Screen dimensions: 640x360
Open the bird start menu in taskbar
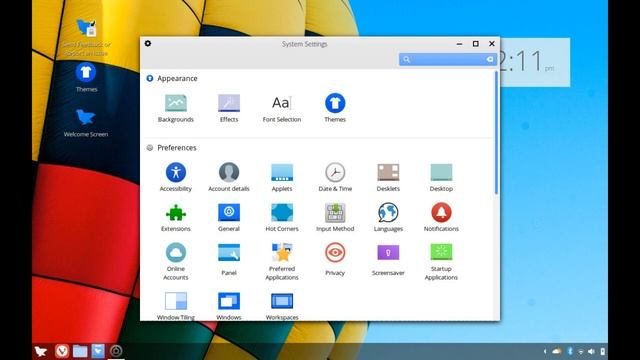(41, 351)
